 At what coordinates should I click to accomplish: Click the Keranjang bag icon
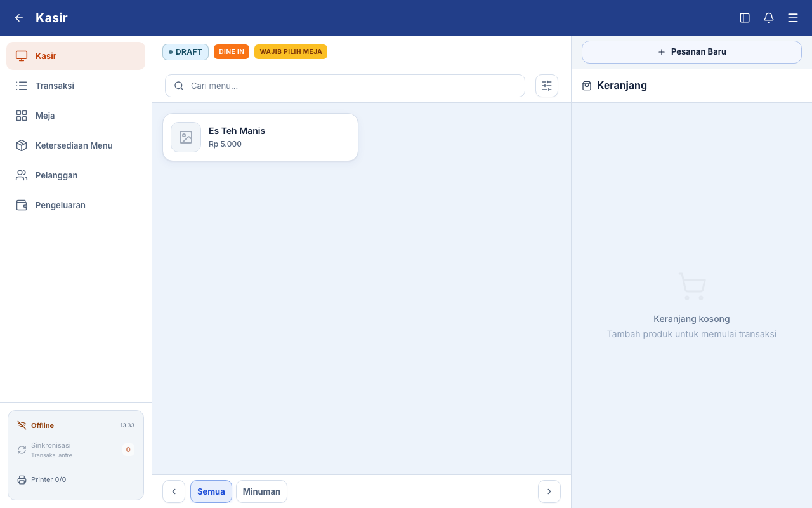point(587,86)
